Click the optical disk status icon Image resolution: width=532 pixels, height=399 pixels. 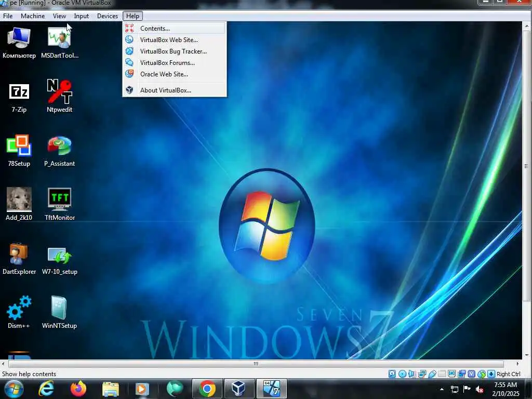coord(402,374)
